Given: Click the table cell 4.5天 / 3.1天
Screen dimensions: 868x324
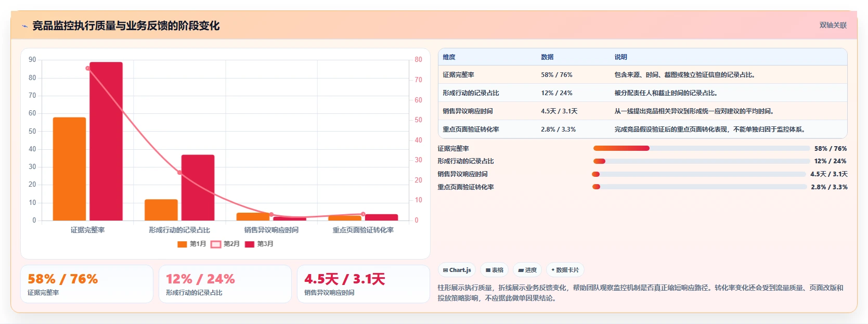Looking at the screenshot, I should (x=559, y=111).
